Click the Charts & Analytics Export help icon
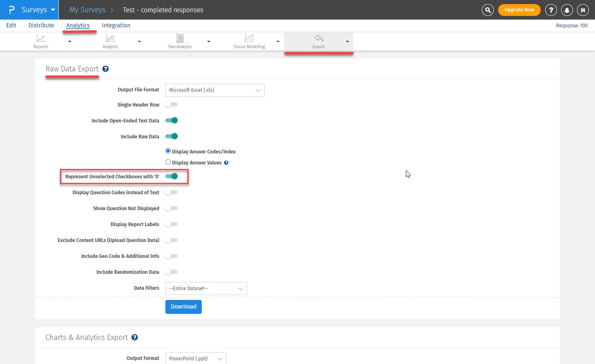 pos(135,337)
